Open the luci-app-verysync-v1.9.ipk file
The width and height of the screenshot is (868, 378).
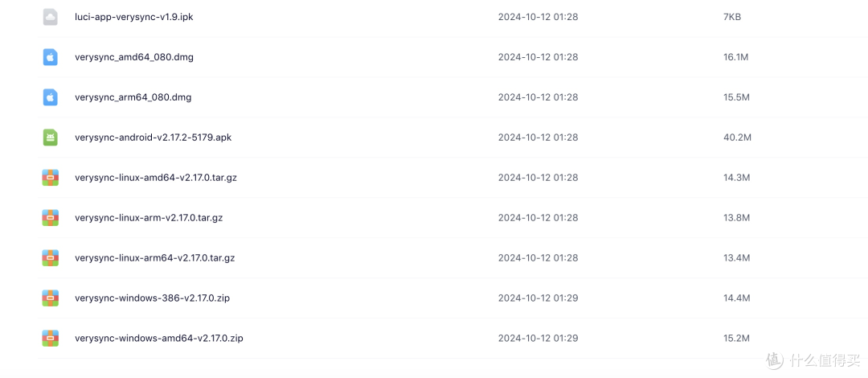point(133,17)
